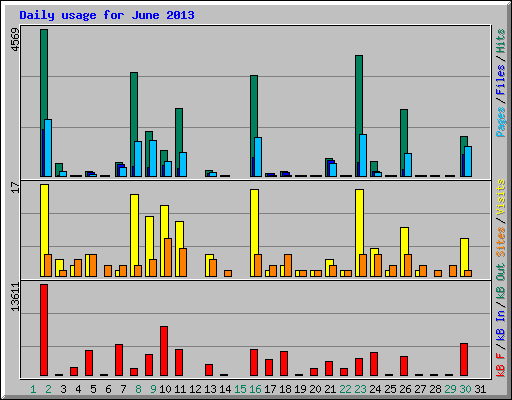Click the red kB bar for day 2
The image size is (512, 400).
click(44, 330)
